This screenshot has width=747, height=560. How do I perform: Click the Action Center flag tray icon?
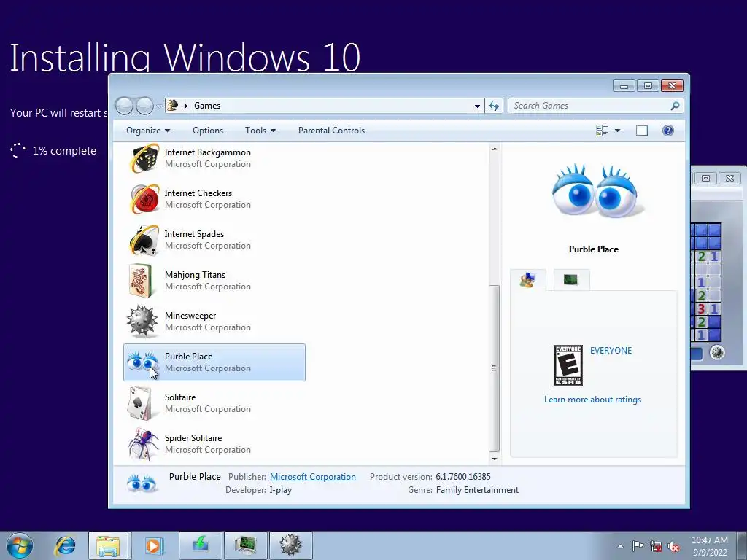coord(638,546)
